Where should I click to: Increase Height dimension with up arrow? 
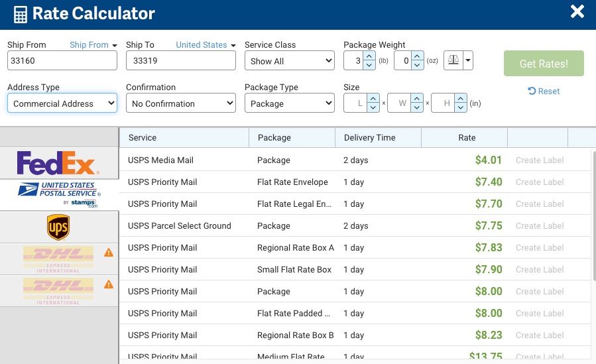[461, 98]
